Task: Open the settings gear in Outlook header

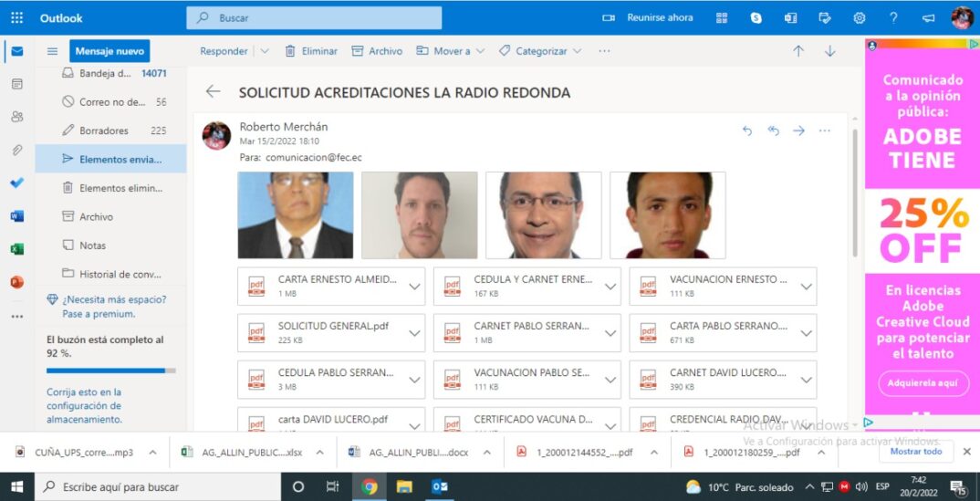Action: tap(860, 18)
